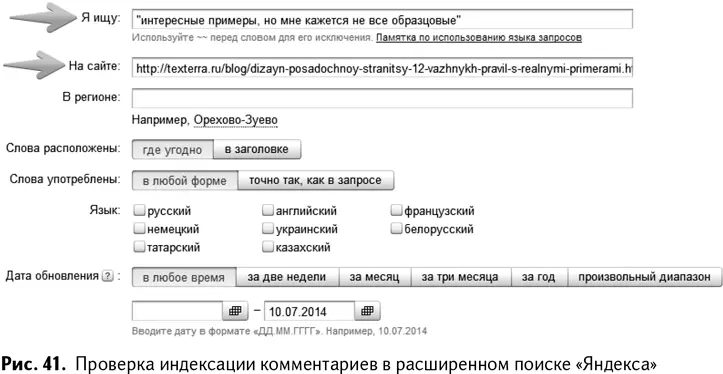Check the английский language box

[267, 211]
